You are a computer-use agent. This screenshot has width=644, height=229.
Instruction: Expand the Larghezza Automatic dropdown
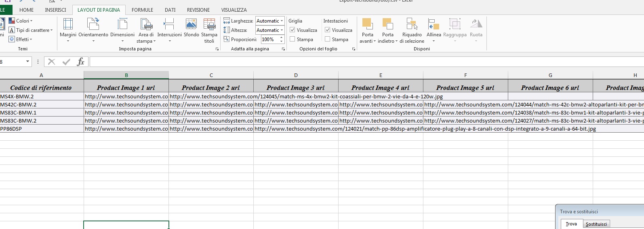pyautogui.click(x=282, y=21)
